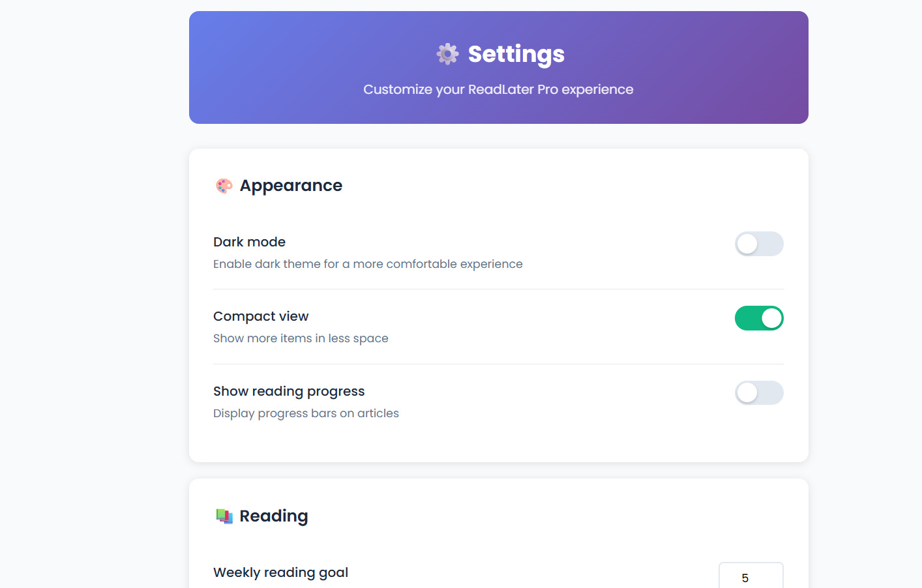Image resolution: width=922 pixels, height=588 pixels.
Task: Click 'Customize your ReadLater Pro experience' subtitle
Action: [498, 89]
